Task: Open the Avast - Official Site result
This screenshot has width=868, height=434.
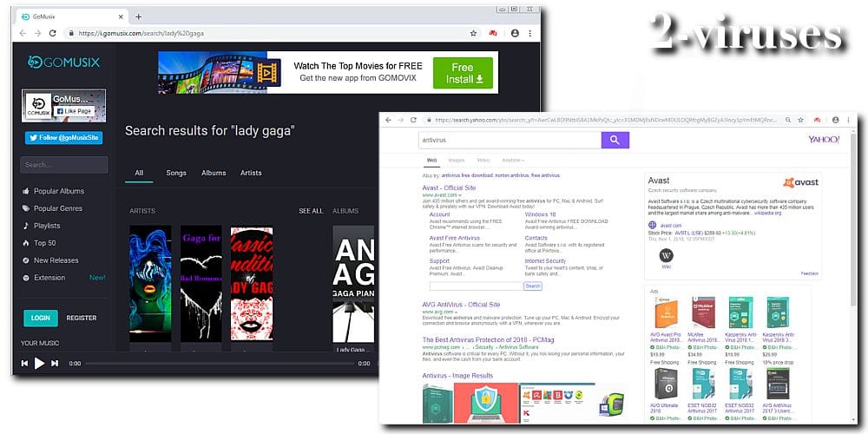Action: coord(449,188)
